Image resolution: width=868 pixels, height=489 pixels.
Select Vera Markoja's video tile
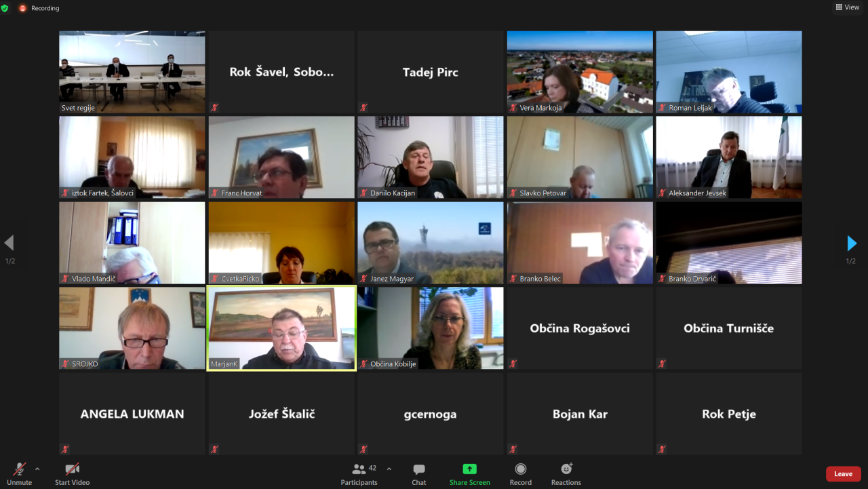point(580,72)
